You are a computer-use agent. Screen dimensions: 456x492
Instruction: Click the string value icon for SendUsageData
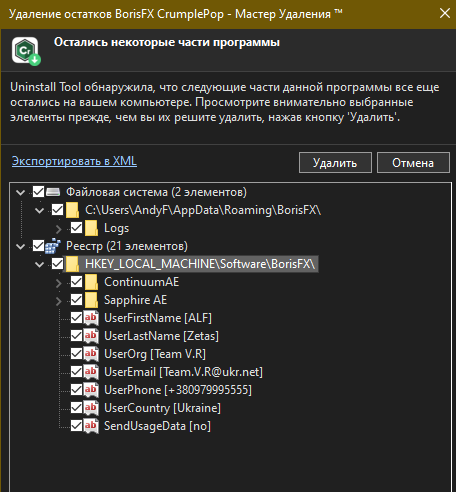91,426
